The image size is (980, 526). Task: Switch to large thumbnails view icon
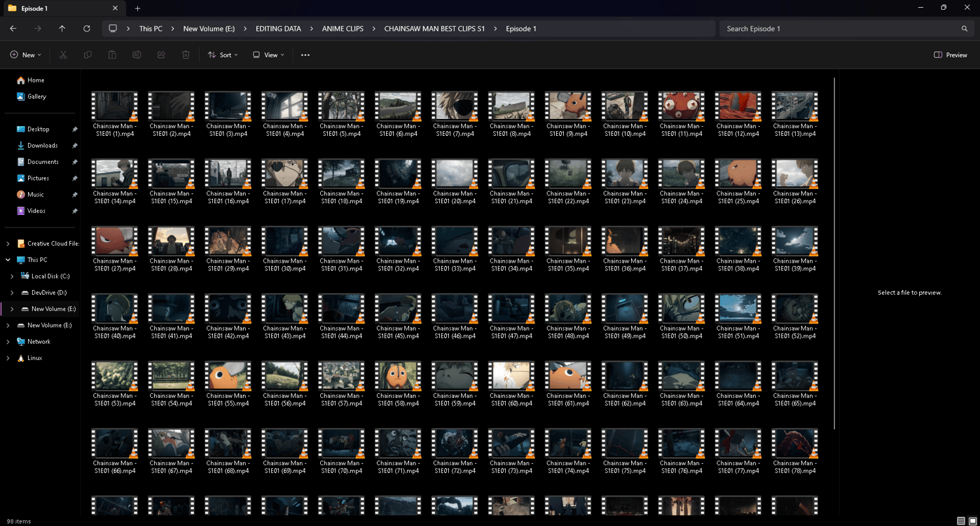point(972,521)
